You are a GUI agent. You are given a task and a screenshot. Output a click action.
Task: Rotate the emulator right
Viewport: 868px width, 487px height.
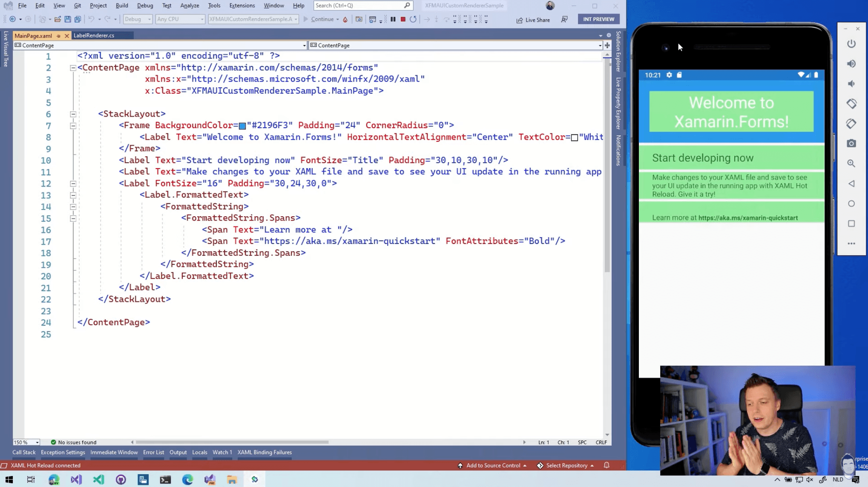point(851,123)
